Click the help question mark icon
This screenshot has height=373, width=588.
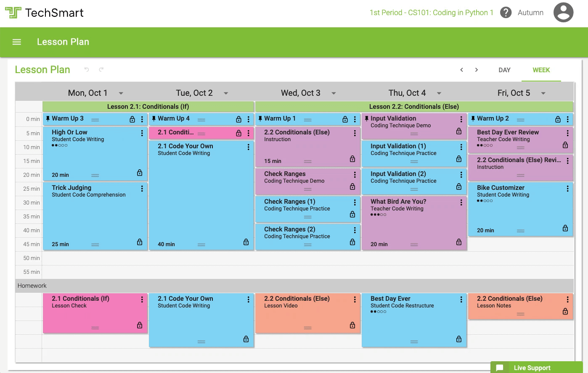tap(506, 12)
